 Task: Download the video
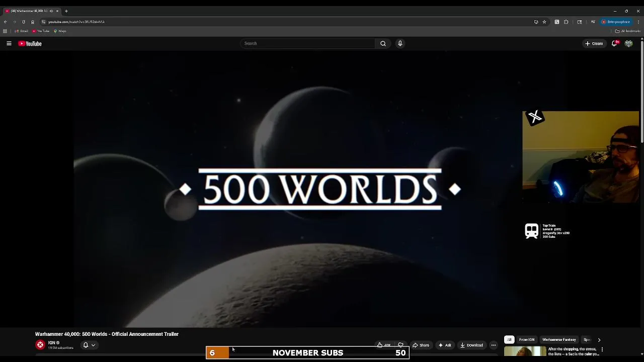pyautogui.click(x=471, y=345)
